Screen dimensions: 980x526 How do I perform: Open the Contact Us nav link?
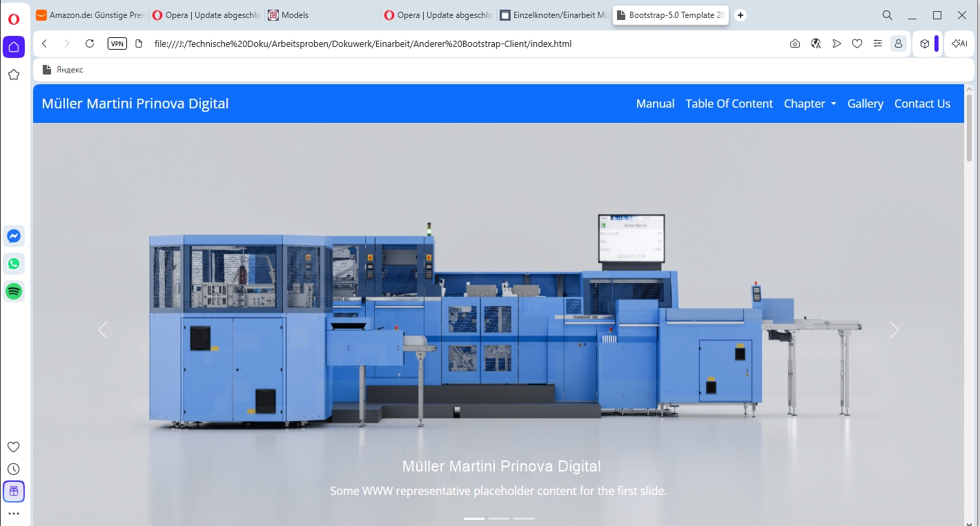[x=923, y=104]
